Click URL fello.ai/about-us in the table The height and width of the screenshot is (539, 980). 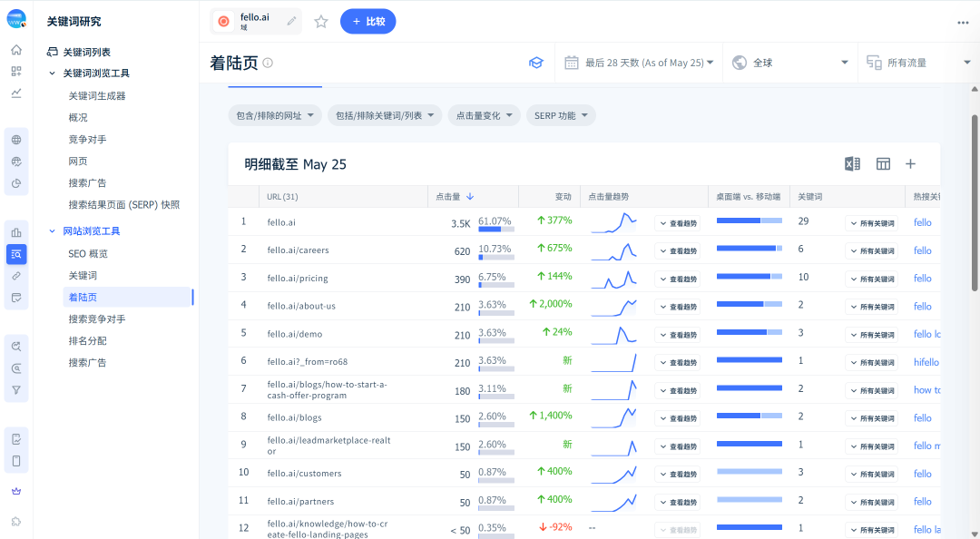pos(301,307)
